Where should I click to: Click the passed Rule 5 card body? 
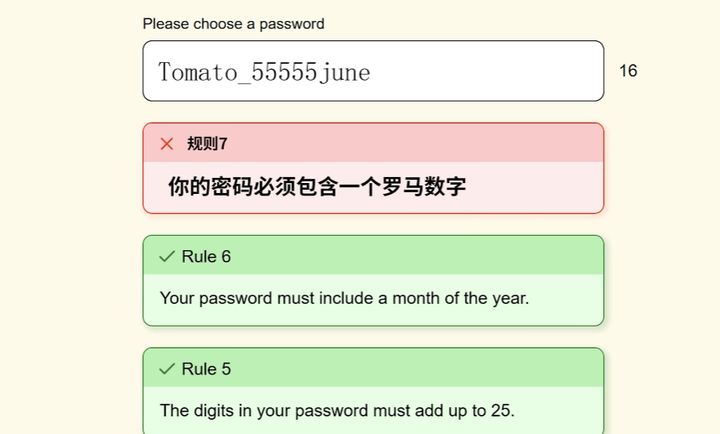click(x=373, y=410)
